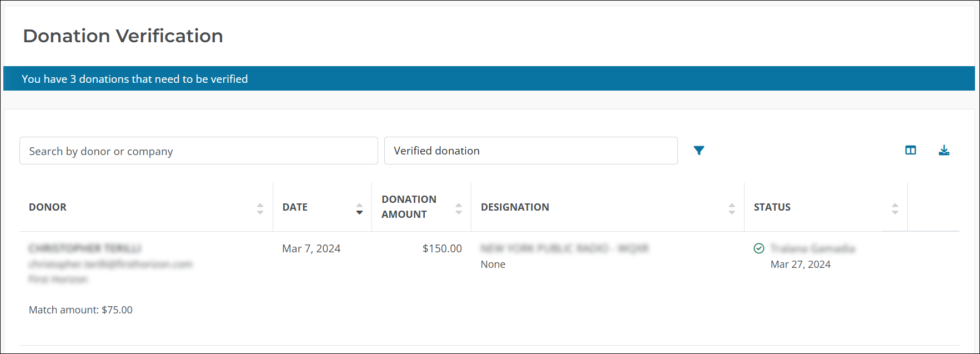This screenshot has height=354, width=980.
Task: Click the green verified checkmark icon
Action: click(x=759, y=248)
